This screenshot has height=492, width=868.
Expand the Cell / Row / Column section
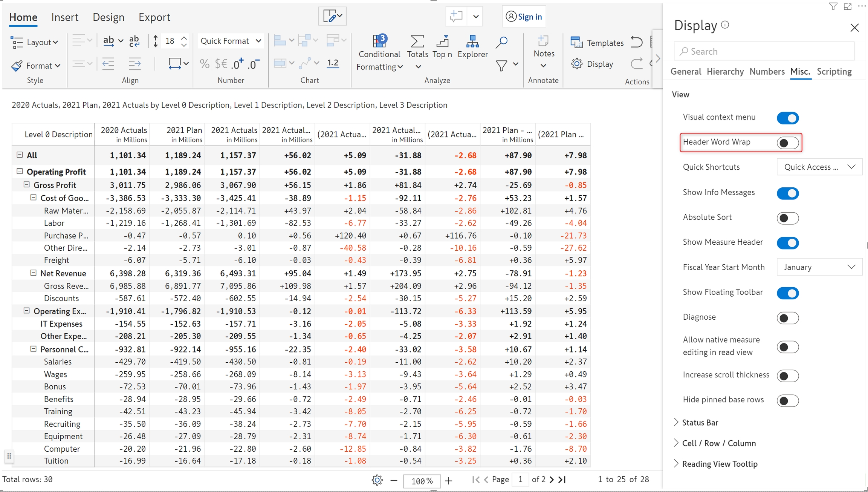718,443
